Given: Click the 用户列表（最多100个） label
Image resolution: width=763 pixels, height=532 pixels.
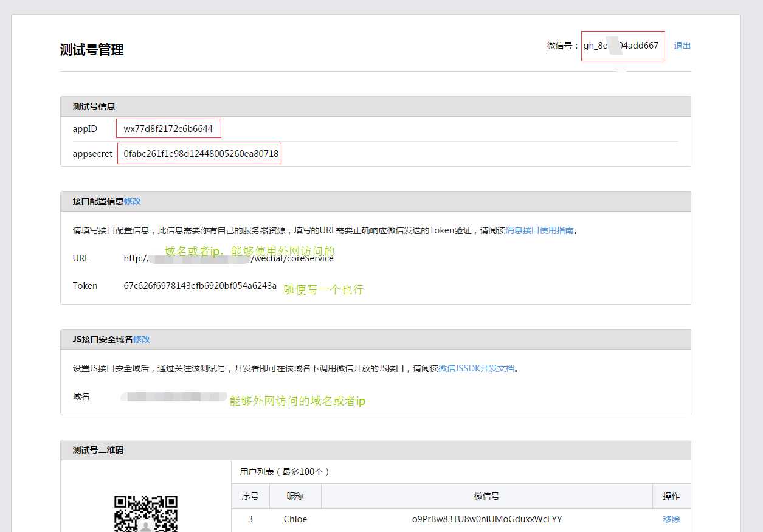Looking at the screenshot, I should (285, 472).
